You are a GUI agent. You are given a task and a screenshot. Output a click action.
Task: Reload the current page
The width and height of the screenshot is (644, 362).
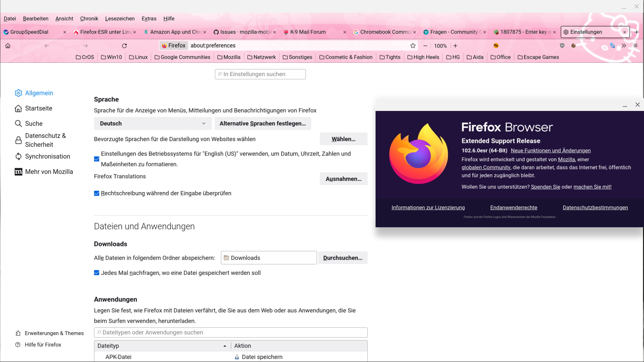click(x=125, y=46)
